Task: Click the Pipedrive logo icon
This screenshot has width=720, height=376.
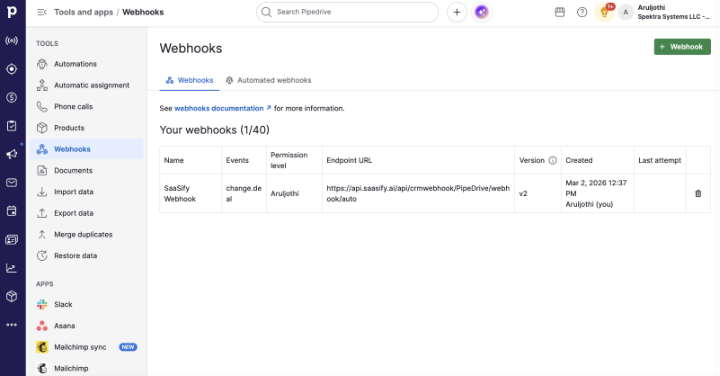Action: point(12,11)
